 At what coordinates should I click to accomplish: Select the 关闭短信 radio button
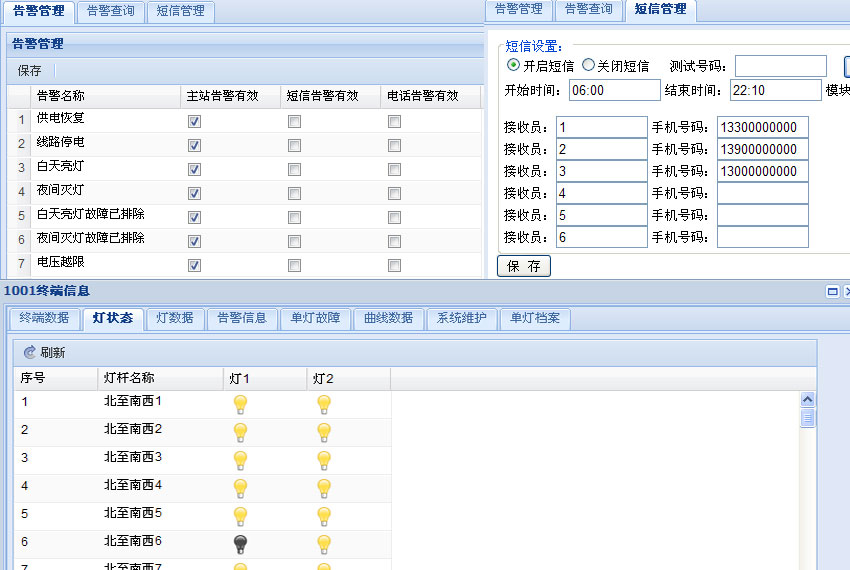coord(589,66)
